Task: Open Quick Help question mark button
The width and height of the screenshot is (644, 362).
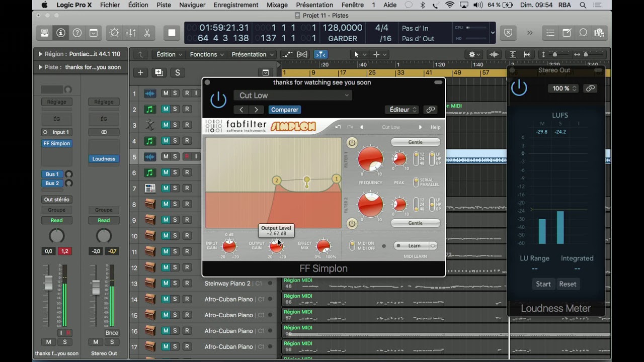Action: coord(77,33)
